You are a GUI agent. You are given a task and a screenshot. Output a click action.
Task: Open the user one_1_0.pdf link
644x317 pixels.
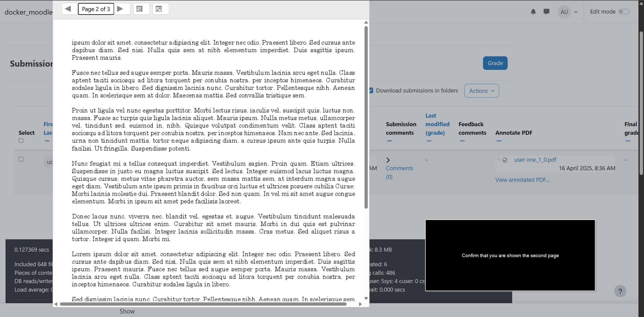coord(535,160)
